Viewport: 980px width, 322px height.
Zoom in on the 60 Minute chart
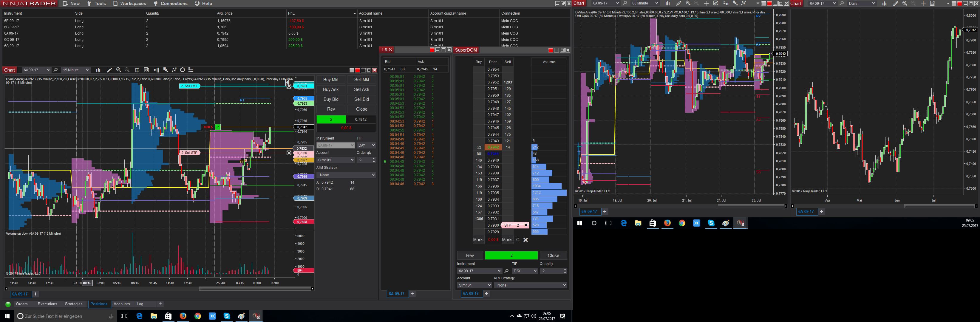click(688, 3)
